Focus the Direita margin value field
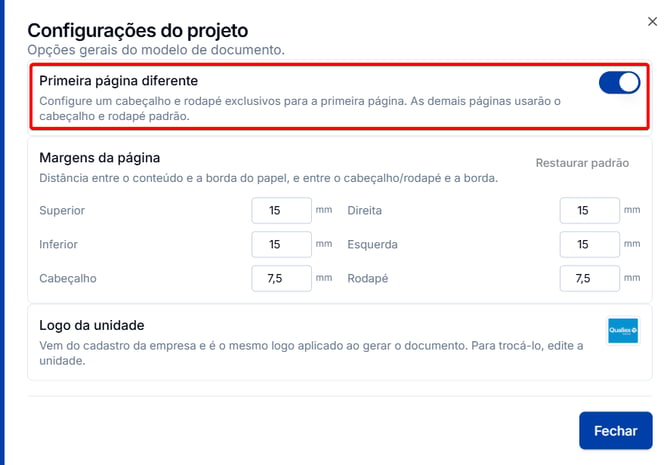The width and height of the screenshot is (670, 465). click(590, 210)
